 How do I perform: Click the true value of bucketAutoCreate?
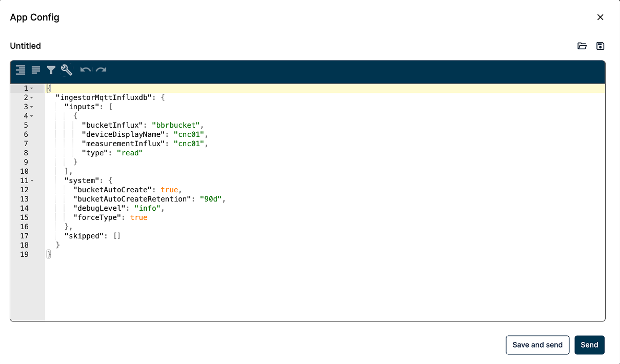tap(169, 190)
